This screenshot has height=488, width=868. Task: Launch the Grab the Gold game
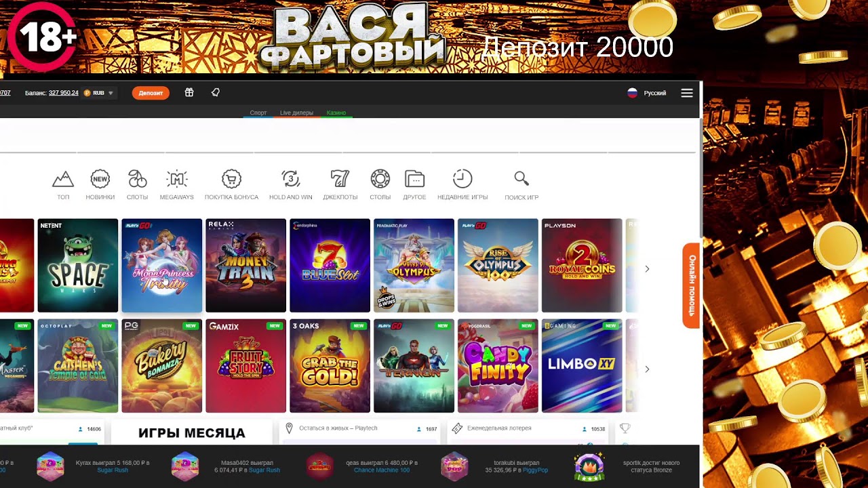coord(330,366)
